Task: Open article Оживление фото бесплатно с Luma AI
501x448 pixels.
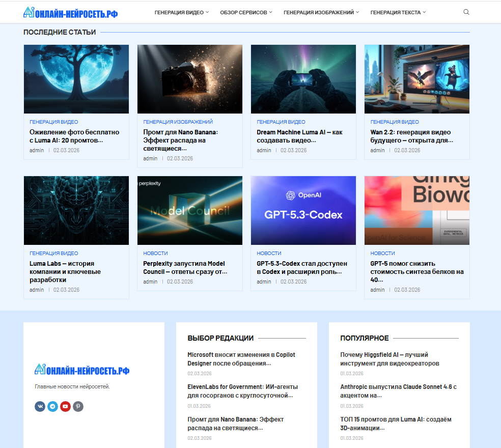Action: click(74, 136)
